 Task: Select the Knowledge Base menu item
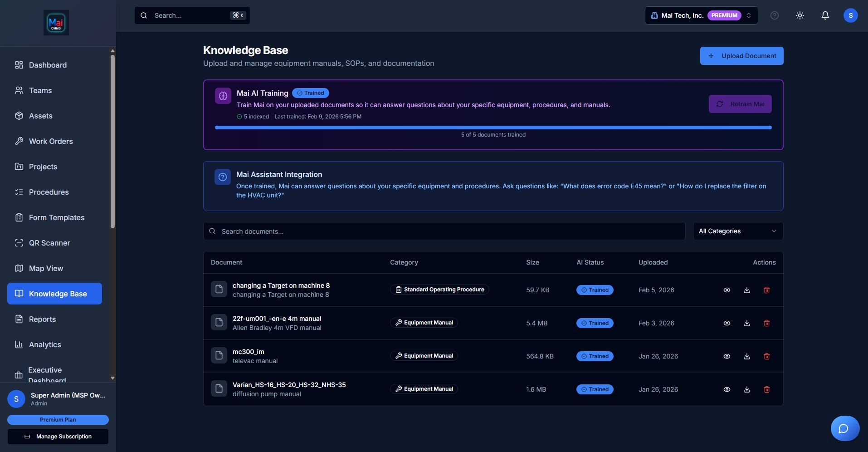[x=54, y=294]
